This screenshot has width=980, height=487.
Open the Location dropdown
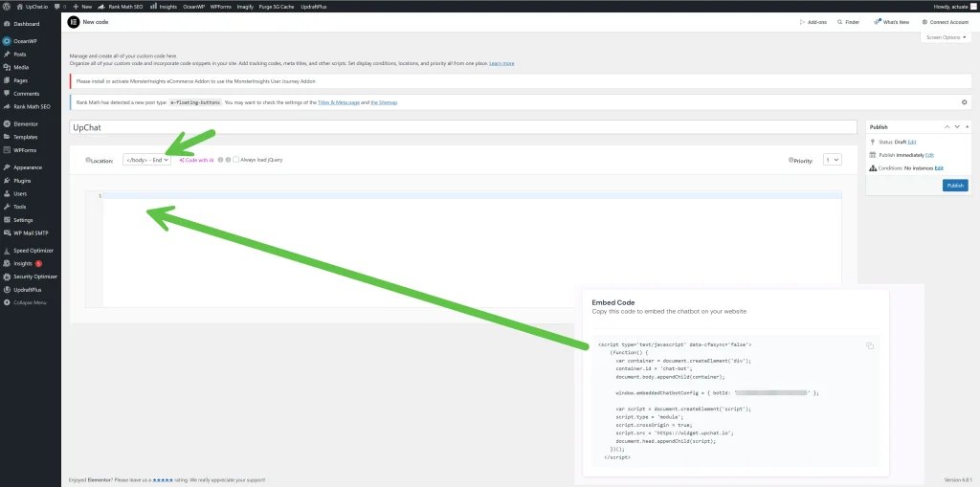click(146, 160)
